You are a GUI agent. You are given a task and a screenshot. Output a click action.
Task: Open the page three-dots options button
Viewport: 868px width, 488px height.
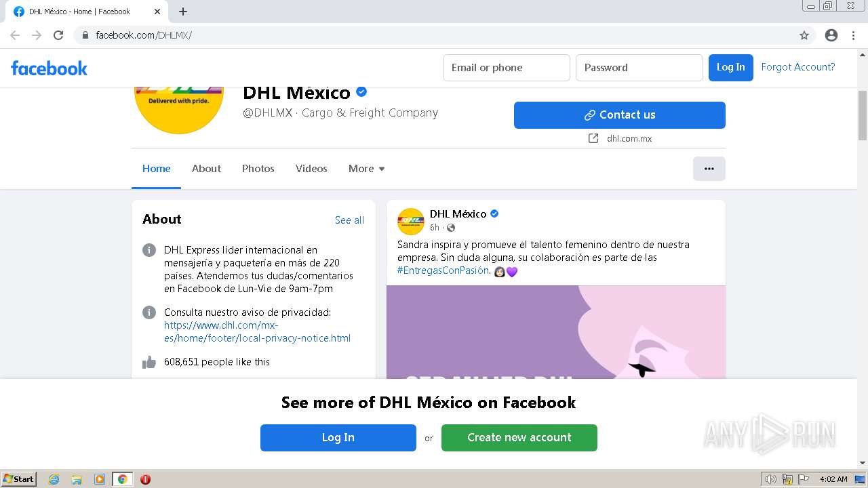pos(709,169)
